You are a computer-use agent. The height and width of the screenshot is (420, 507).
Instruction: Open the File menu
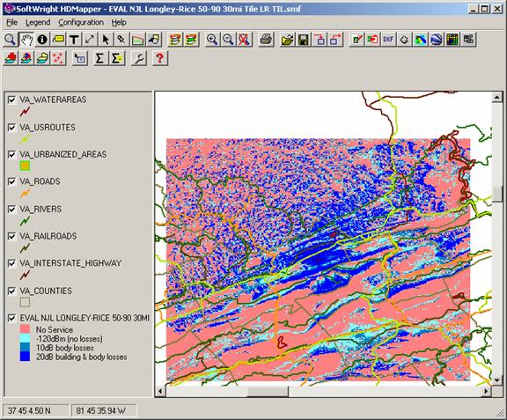point(12,22)
